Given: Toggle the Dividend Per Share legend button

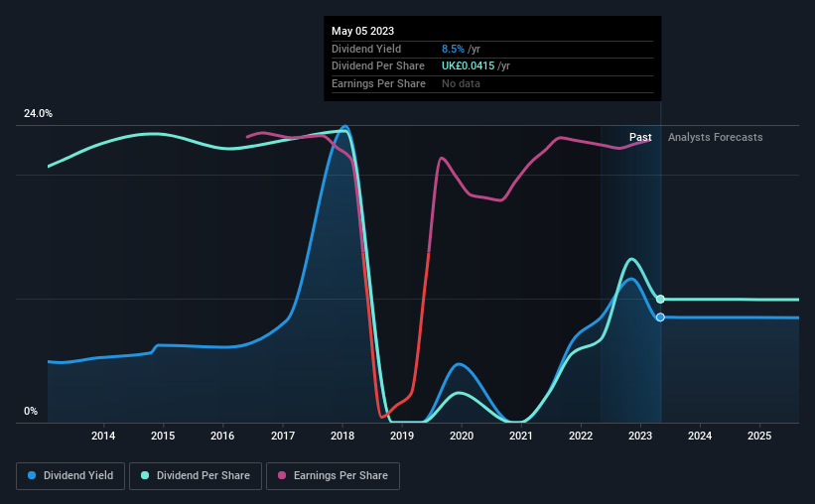Looking at the screenshot, I should click(x=196, y=476).
